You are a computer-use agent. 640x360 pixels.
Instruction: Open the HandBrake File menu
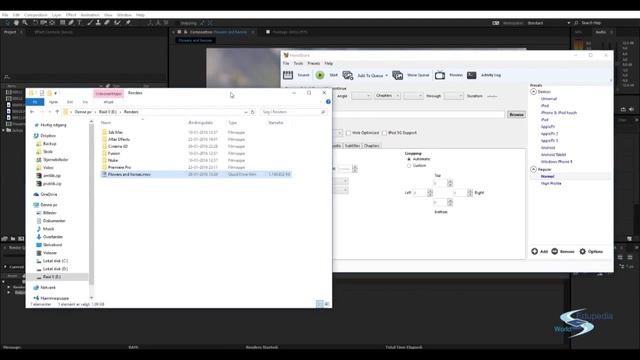(x=286, y=63)
